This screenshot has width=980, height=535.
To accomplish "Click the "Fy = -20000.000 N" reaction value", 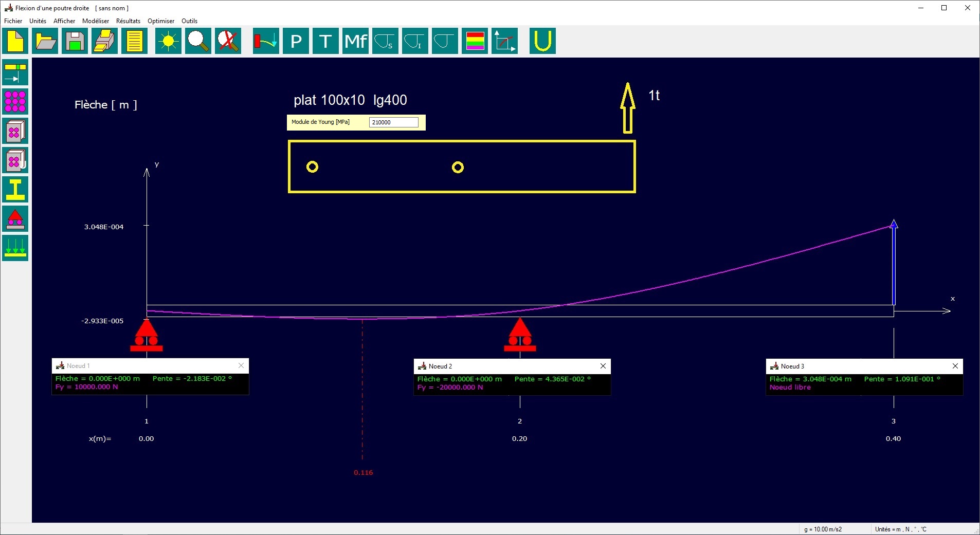I will click(450, 388).
